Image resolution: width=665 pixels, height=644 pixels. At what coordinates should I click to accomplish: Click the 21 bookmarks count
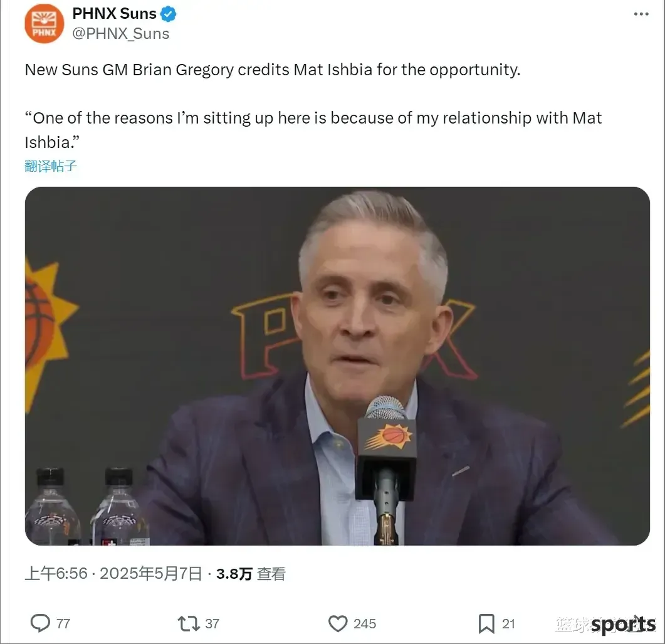coord(508,624)
